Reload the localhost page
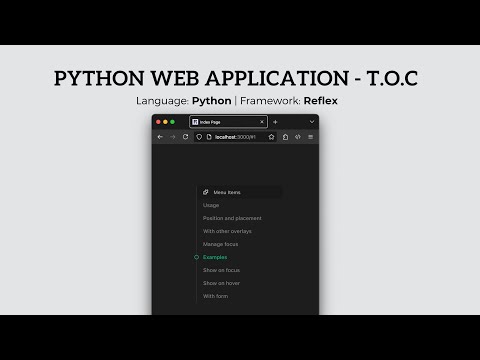 point(185,137)
